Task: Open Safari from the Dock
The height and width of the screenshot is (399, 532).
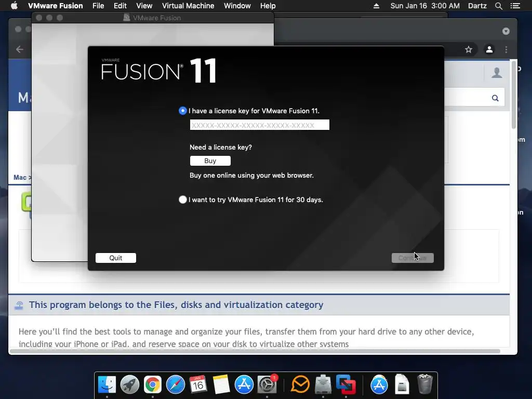Action: click(x=176, y=385)
